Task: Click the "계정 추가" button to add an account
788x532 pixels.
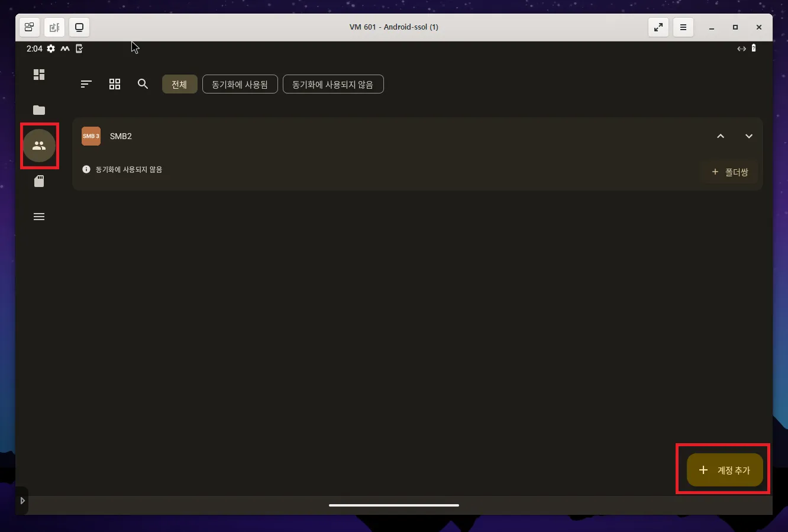Action: pyautogui.click(x=722, y=469)
